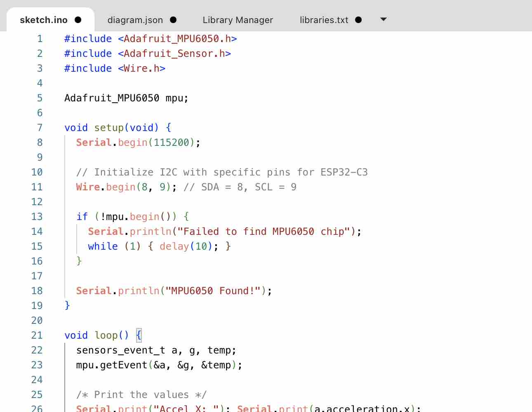
Task: Click the 'Adafruit_MPU6050 mpu;' declaration line
Action: tap(126, 98)
